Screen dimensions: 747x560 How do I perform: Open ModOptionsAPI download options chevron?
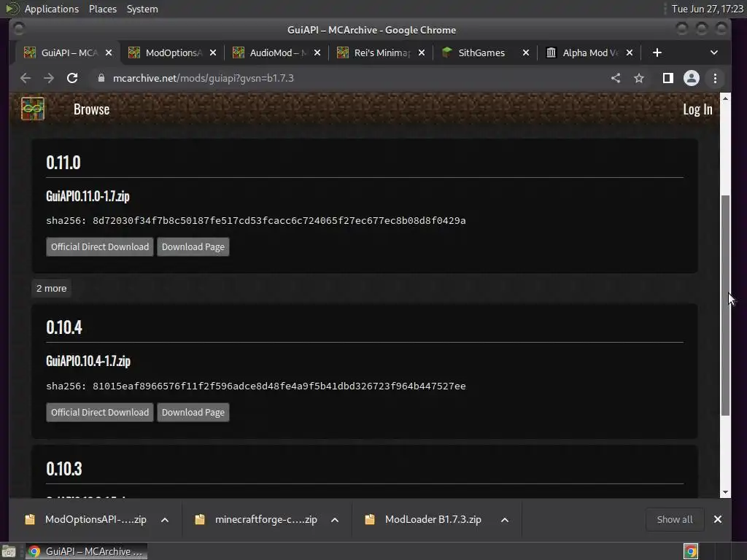165,519
